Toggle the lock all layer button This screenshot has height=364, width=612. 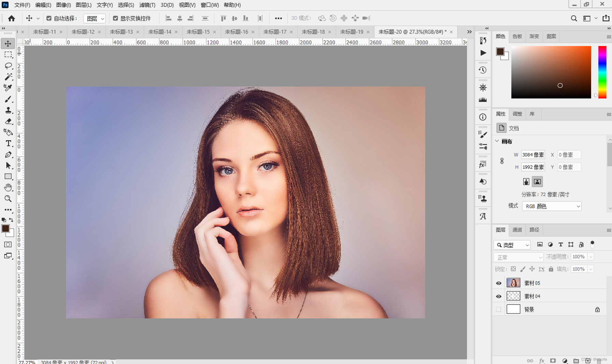(x=551, y=269)
